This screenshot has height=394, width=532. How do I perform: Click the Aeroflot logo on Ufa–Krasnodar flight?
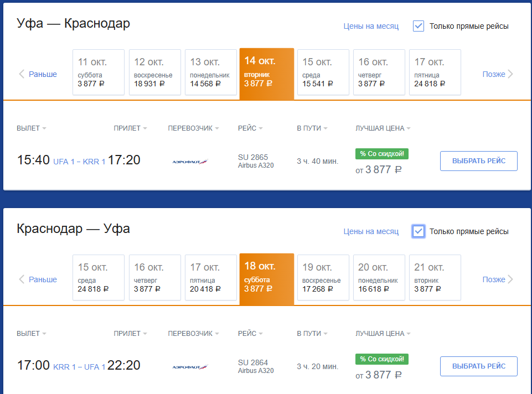[190, 161]
